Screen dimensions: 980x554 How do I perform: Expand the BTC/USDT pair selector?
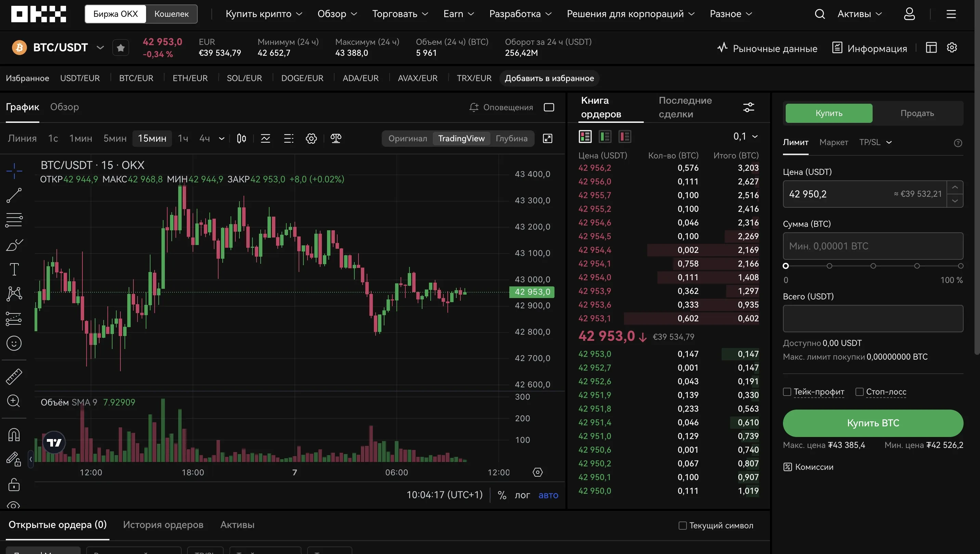tap(100, 48)
